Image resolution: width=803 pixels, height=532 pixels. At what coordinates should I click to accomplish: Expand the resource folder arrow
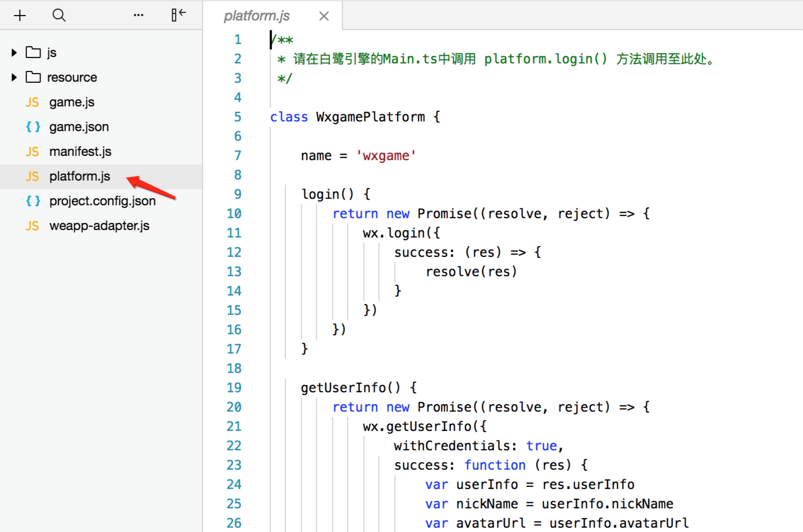tap(14, 77)
